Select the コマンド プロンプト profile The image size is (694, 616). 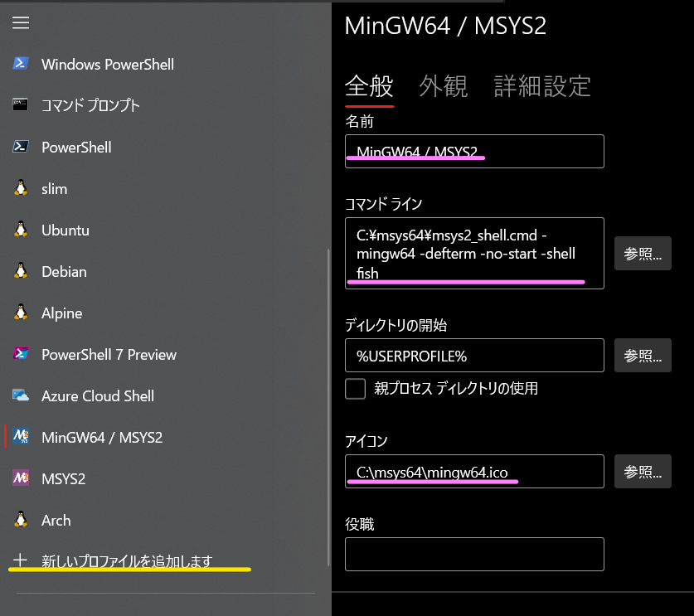click(x=166, y=105)
